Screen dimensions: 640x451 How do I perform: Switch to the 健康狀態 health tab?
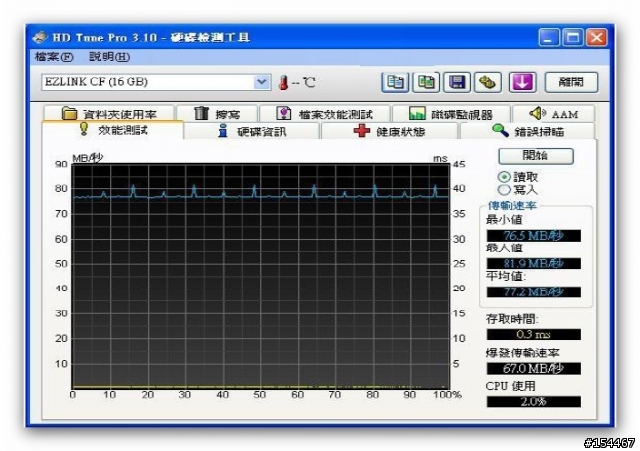point(389,131)
